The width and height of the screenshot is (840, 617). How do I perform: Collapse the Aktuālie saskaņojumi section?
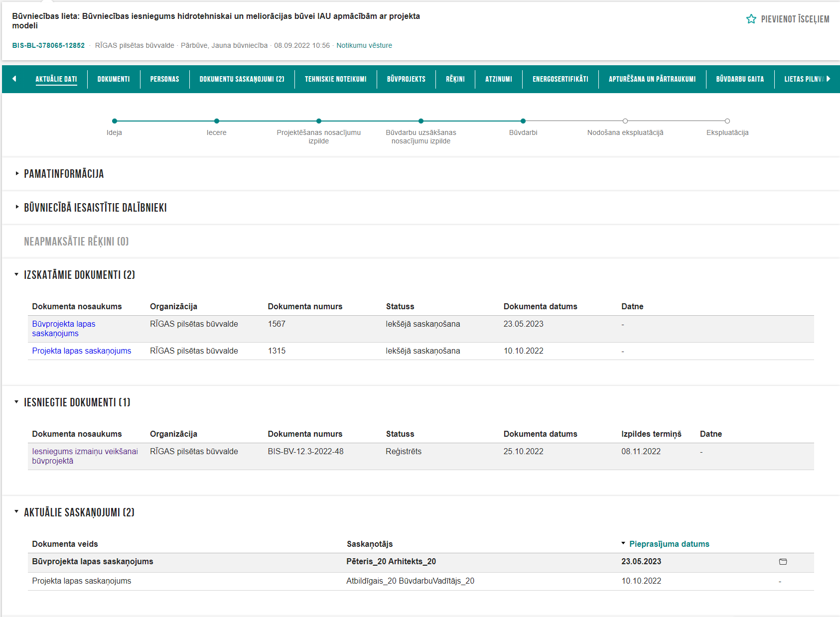pyautogui.click(x=79, y=512)
